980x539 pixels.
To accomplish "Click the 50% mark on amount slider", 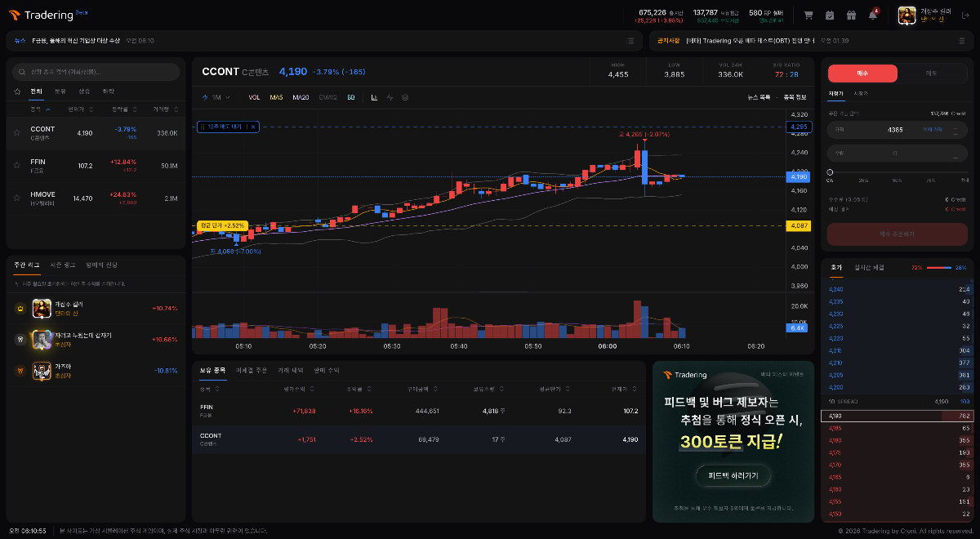I will pyautogui.click(x=897, y=180).
